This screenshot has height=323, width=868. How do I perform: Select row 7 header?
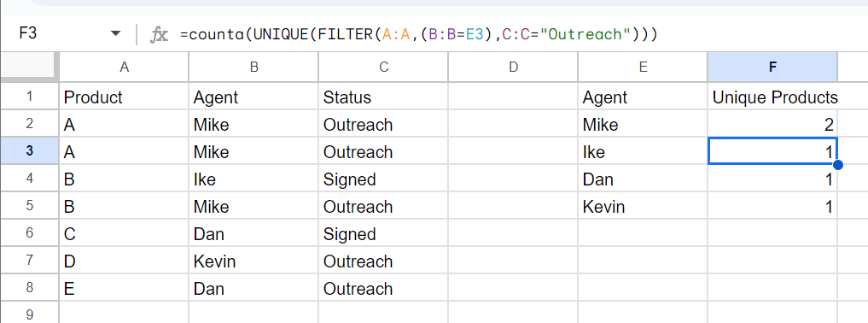point(29,260)
